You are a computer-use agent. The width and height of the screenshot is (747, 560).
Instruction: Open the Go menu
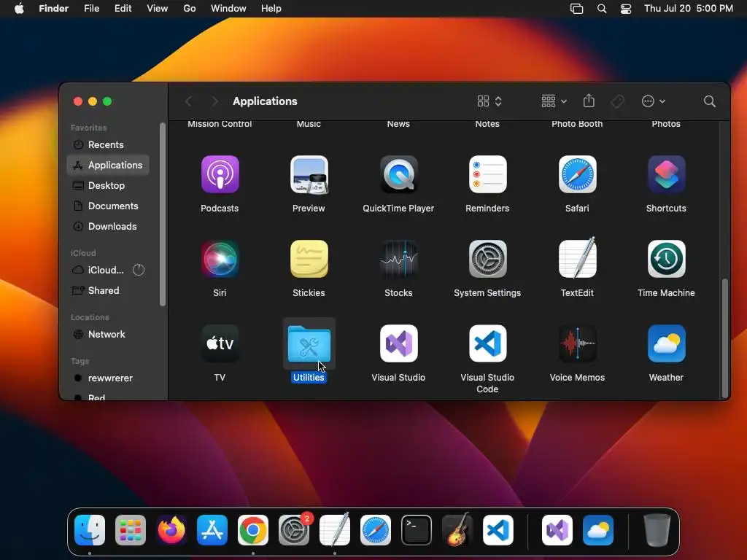190,9
